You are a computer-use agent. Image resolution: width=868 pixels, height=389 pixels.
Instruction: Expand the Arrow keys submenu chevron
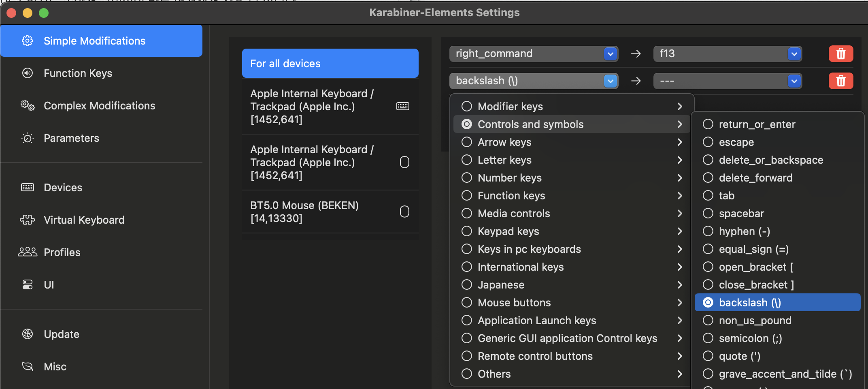tap(680, 142)
